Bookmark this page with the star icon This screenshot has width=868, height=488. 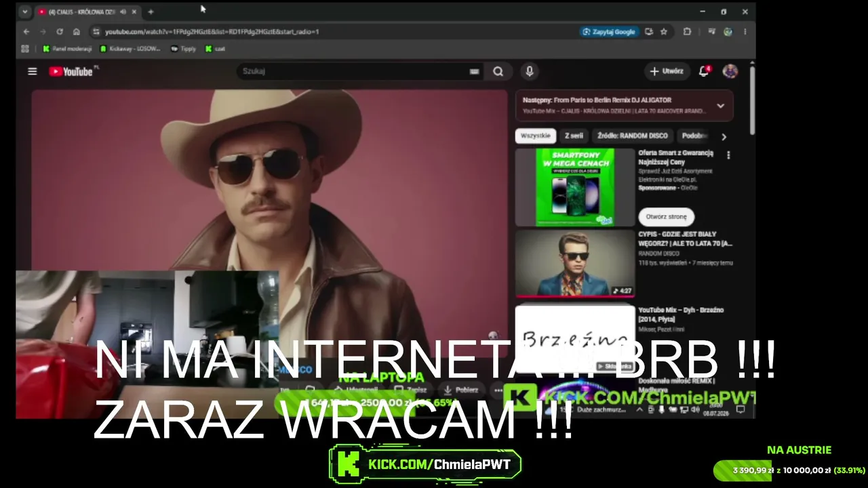tap(664, 32)
